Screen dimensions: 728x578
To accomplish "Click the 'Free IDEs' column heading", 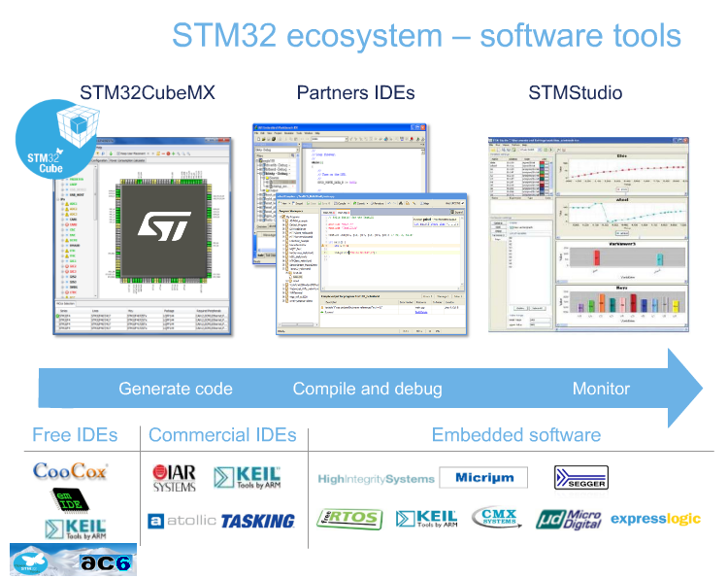I will 75,435.
